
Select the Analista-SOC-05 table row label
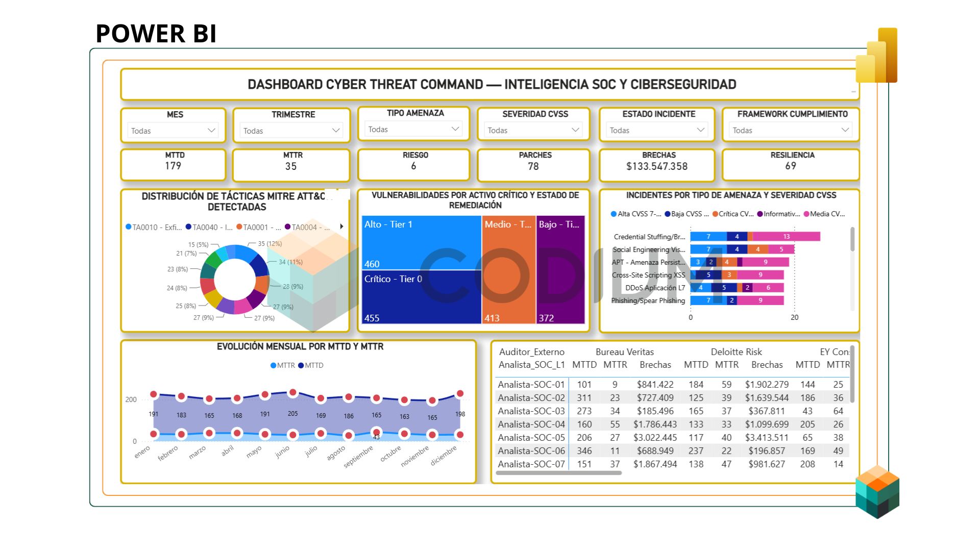pos(531,438)
